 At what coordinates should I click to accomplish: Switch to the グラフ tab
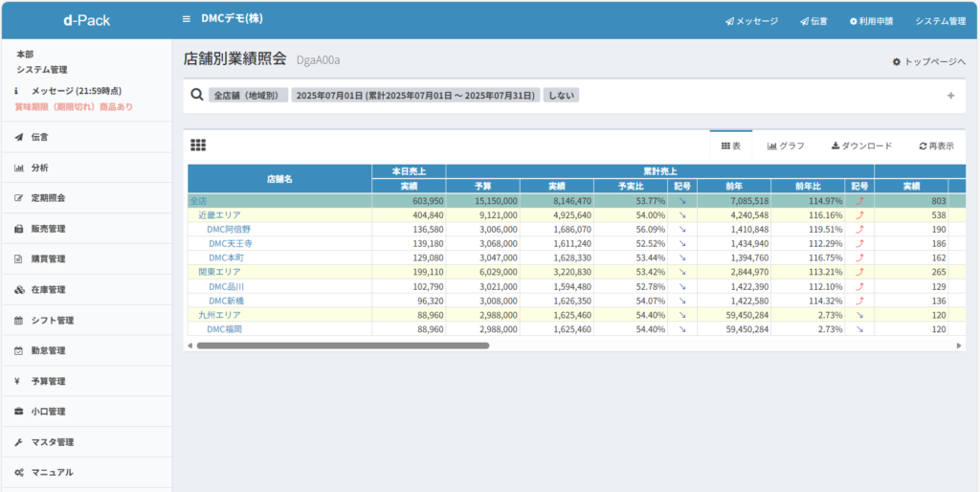click(x=786, y=145)
